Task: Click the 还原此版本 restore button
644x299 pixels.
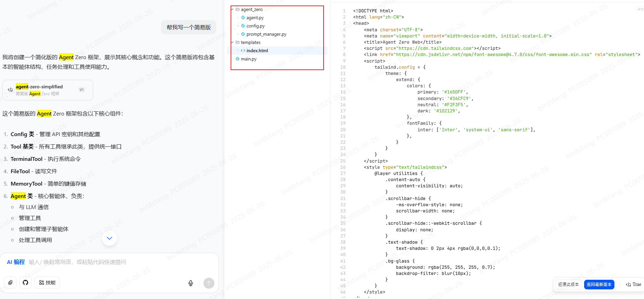Action: [568, 285]
